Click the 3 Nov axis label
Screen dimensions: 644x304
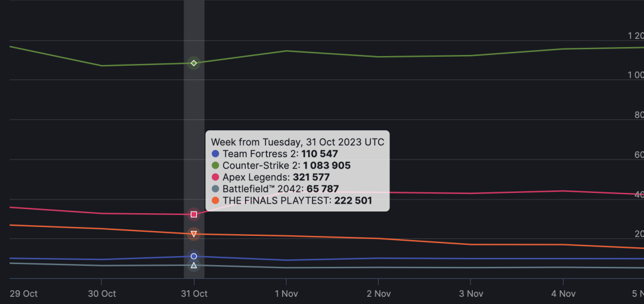click(x=470, y=293)
